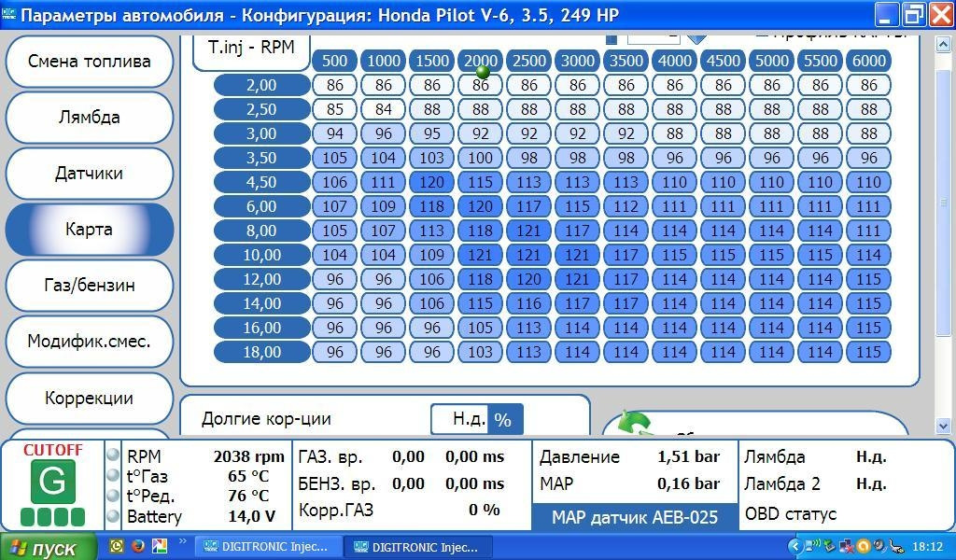
Task: Click the first green injector indicator square
Action: pyautogui.click(x=28, y=517)
